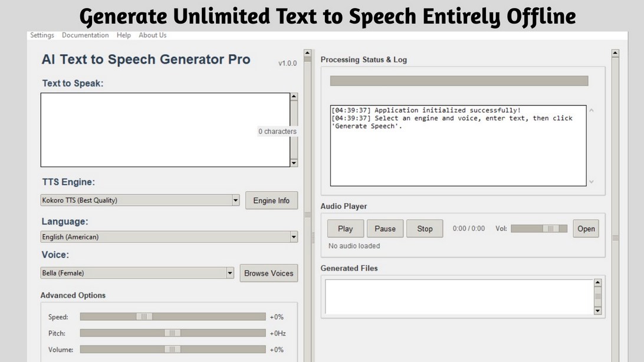
Task: Open the Browse Voices dialog
Action: [269, 273]
